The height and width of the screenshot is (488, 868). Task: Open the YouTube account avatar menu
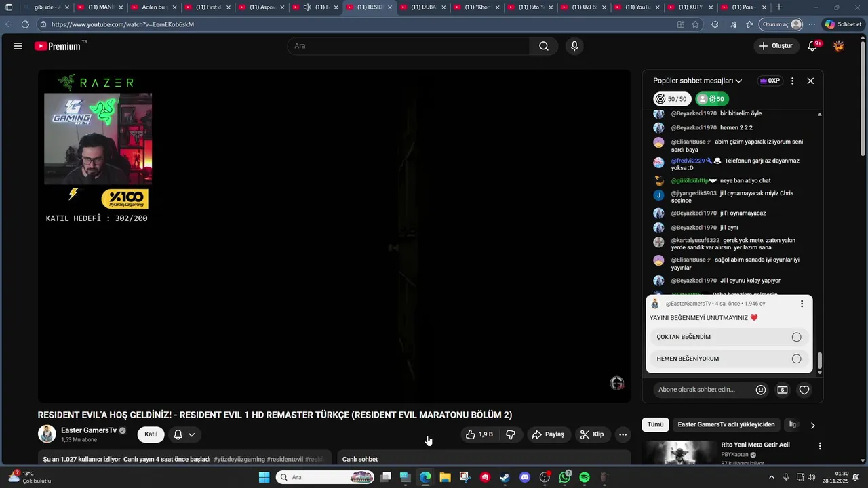click(x=839, y=46)
